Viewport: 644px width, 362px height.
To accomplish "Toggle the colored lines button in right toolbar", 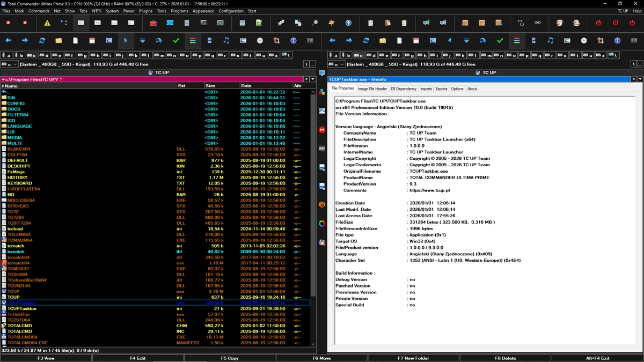I will point(516,41).
